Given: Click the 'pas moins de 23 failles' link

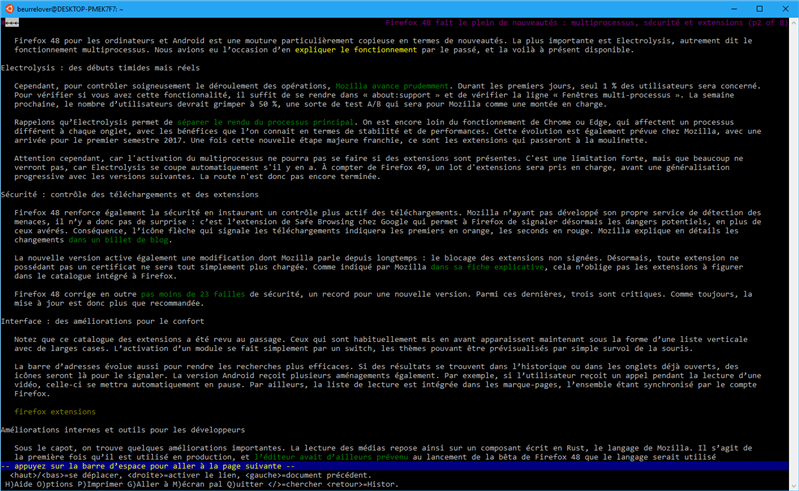Looking at the screenshot, I should coord(193,294).
